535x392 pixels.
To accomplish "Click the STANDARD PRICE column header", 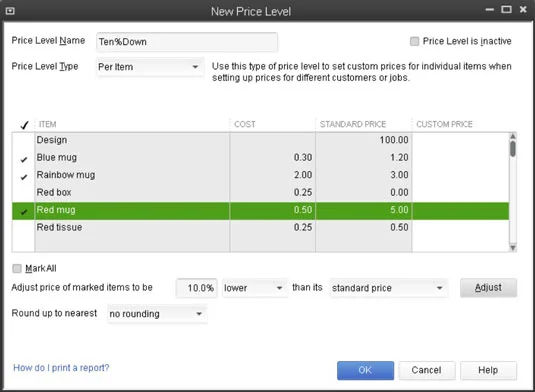I will coord(353,124).
